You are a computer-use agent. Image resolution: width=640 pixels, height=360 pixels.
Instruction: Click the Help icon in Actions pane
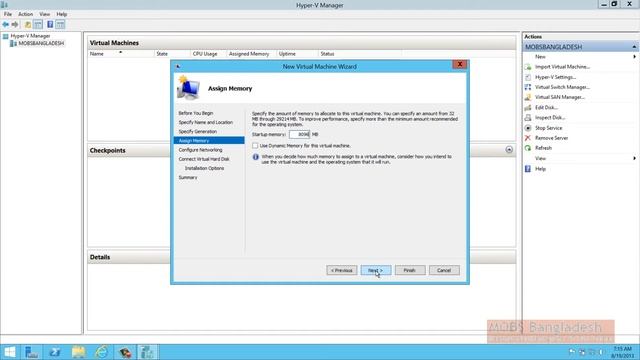(528, 169)
